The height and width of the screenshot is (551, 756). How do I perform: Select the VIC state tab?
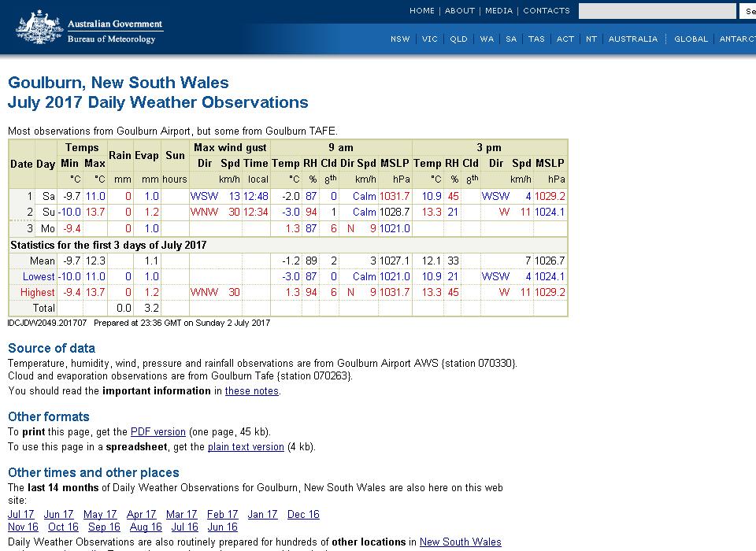pos(430,39)
